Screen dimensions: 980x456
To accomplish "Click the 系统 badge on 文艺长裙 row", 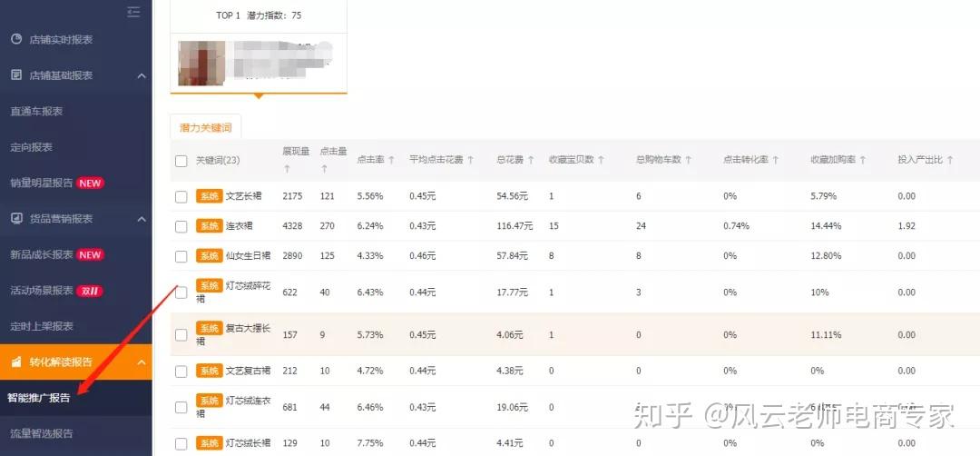I will point(210,196).
